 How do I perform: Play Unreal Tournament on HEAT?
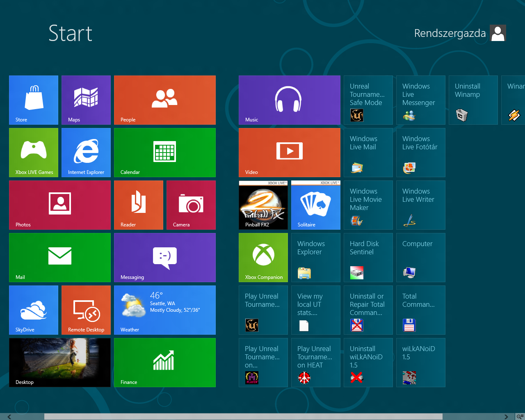[315, 362]
